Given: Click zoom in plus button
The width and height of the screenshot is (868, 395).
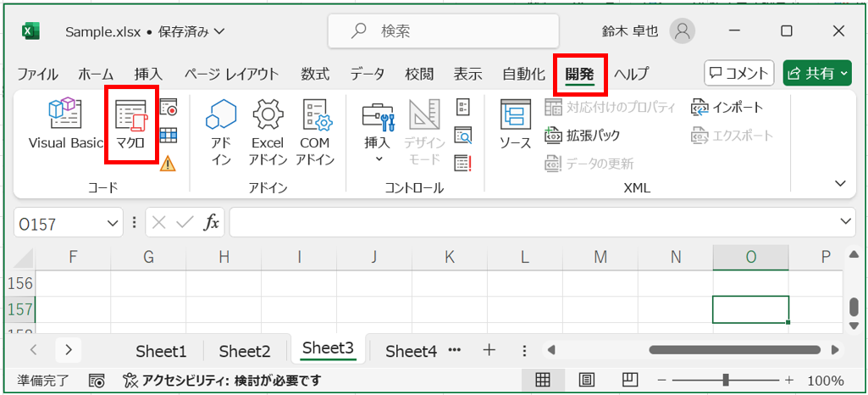Looking at the screenshot, I should pyautogui.click(x=789, y=381).
